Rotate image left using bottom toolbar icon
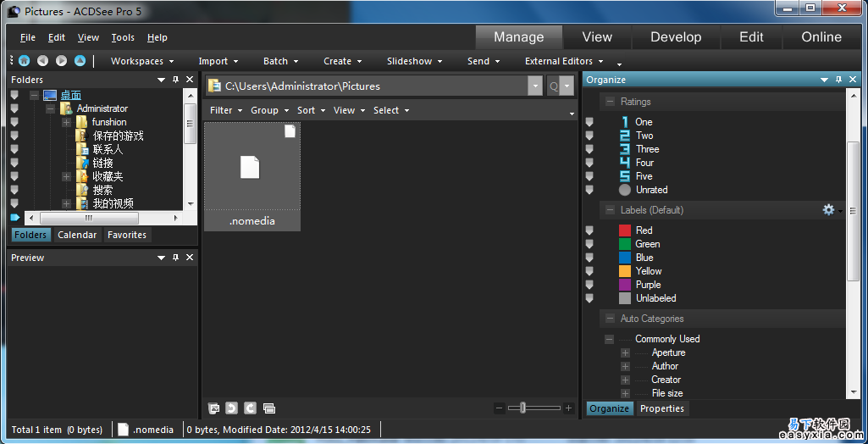868x444 pixels. (232, 408)
